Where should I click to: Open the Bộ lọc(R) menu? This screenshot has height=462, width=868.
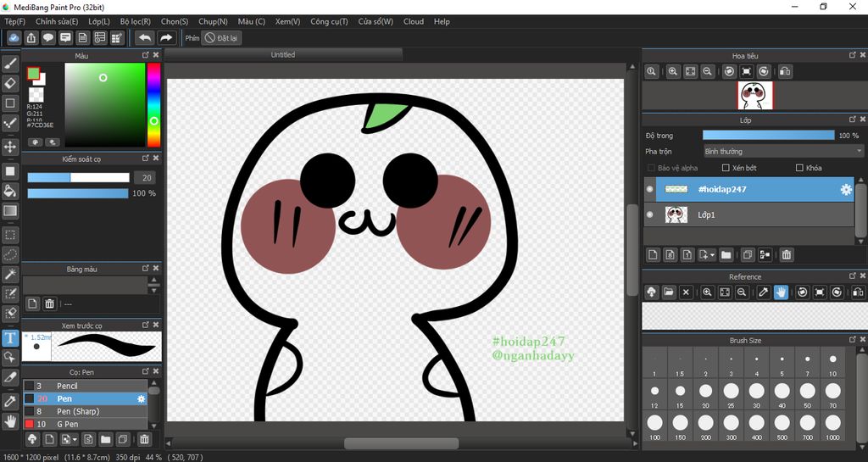(x=136, y=21)
